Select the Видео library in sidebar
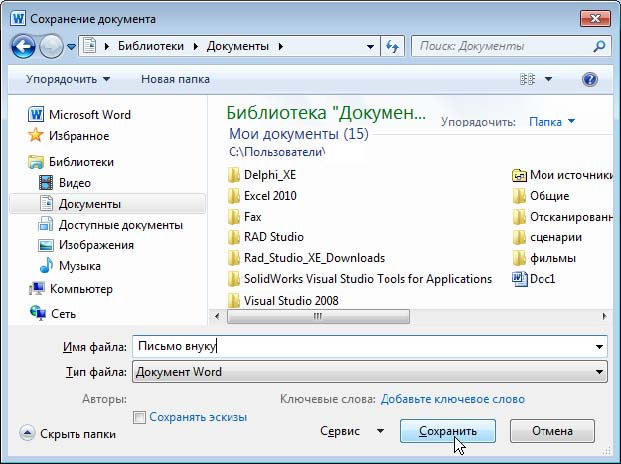 (74, 183)
